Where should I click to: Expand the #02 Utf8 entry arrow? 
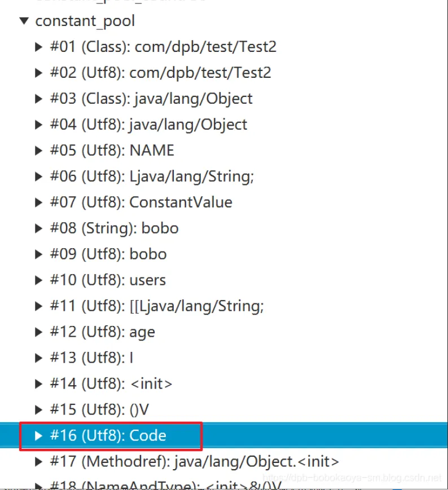(38, 73)
